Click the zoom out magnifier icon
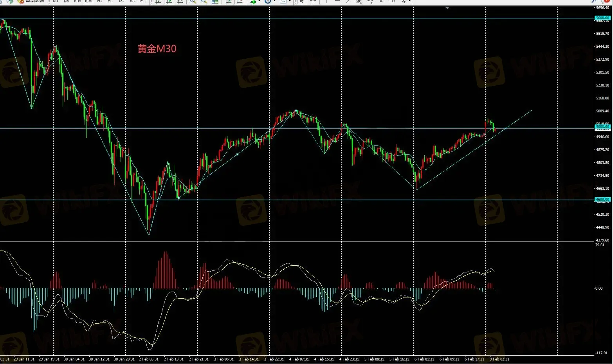Viewport: 613px width, 364px height. [x=204, y=2]
